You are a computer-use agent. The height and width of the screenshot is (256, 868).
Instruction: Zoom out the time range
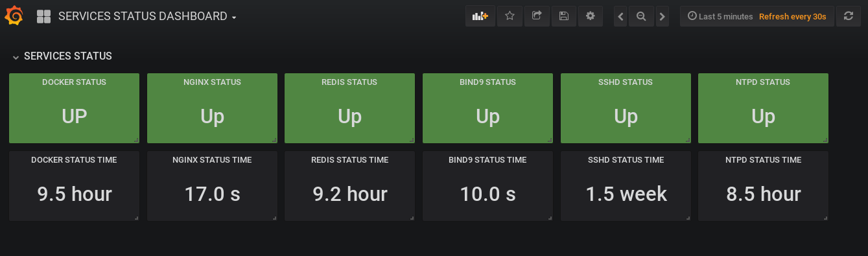click(x=641, y=16)
